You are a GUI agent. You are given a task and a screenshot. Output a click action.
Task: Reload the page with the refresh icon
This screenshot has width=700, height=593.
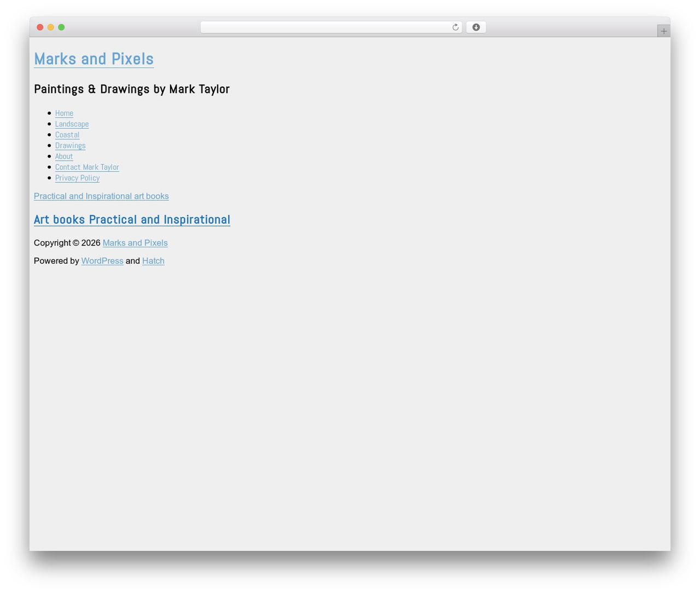pyautogui.click(x=455, y=27)
